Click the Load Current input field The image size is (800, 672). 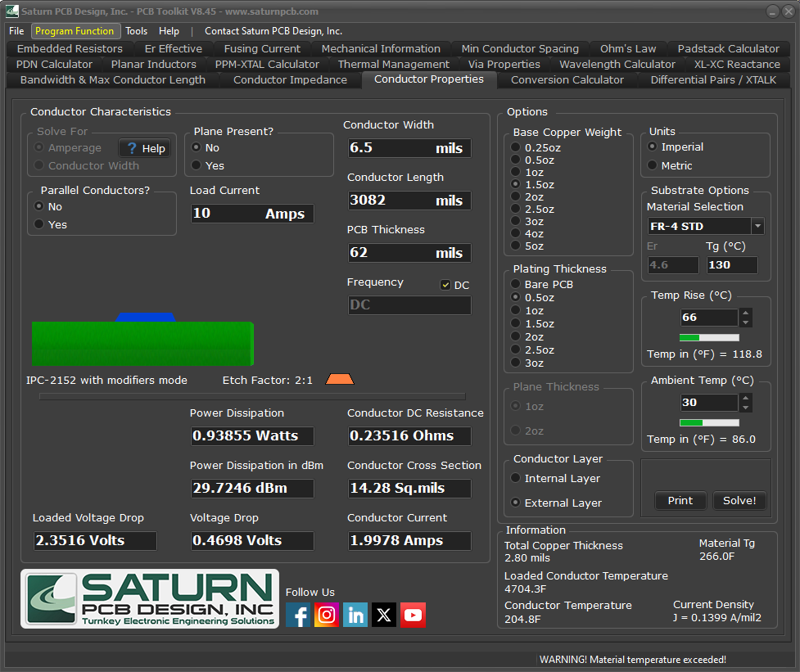tap(252, 214)
